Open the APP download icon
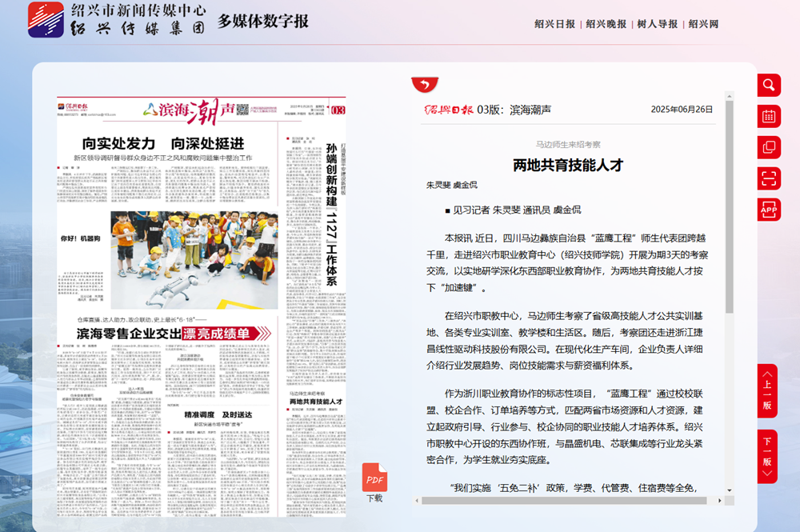800x532 pixels. click(769, 210)
